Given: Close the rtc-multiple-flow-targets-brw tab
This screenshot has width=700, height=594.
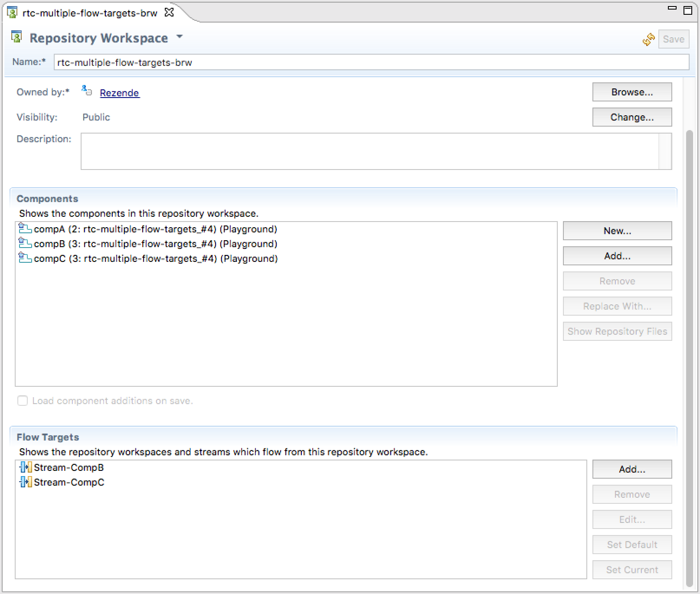Looking at the screenshot, I should [169, 13].
